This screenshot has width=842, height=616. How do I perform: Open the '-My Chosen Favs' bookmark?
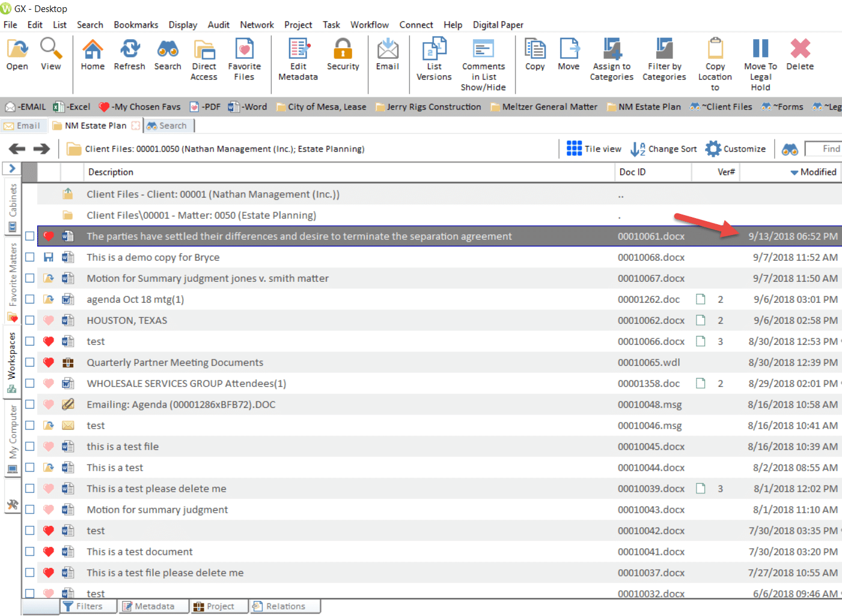(x=140, y=106)
